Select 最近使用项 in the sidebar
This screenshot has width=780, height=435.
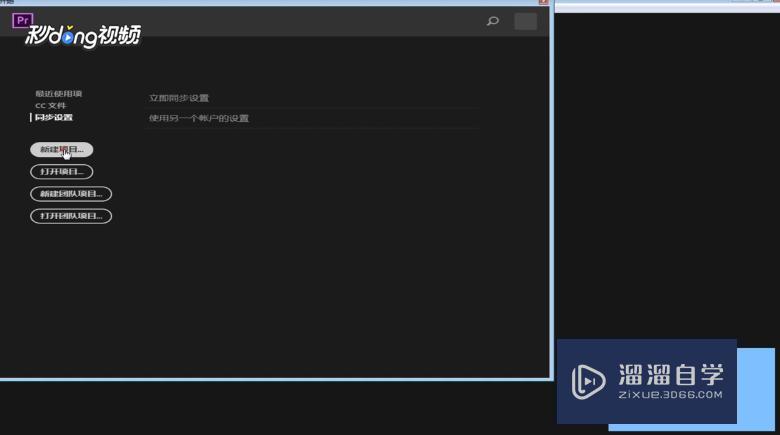(58, 94)
